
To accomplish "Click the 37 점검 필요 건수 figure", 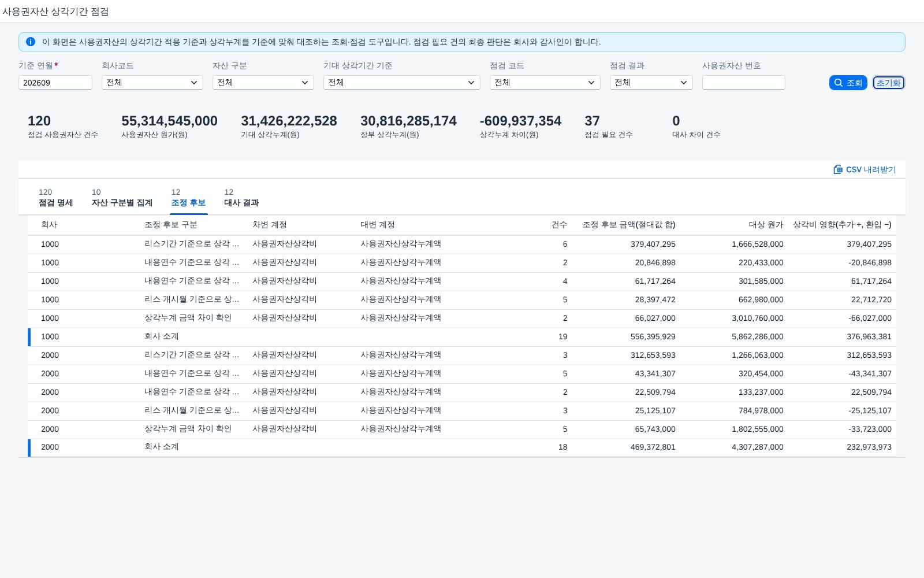I will (x=592, y=121).
